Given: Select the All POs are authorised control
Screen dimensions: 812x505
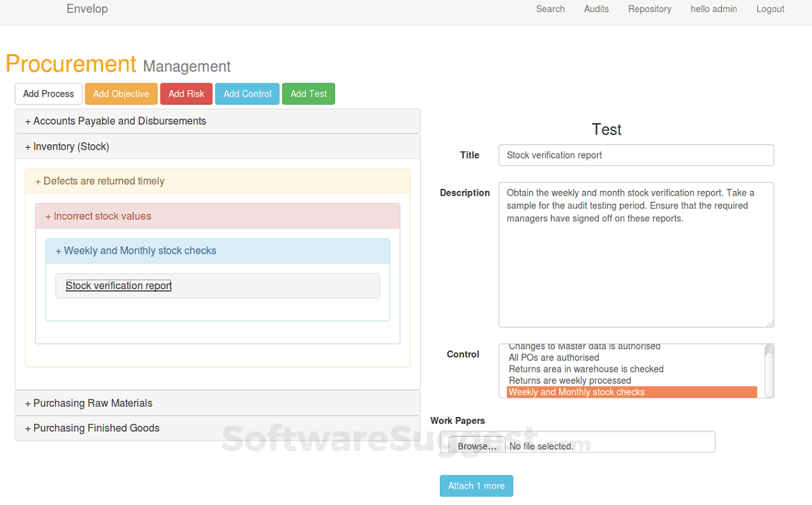Looking at the screenshot, I should [x=553, y=357].
